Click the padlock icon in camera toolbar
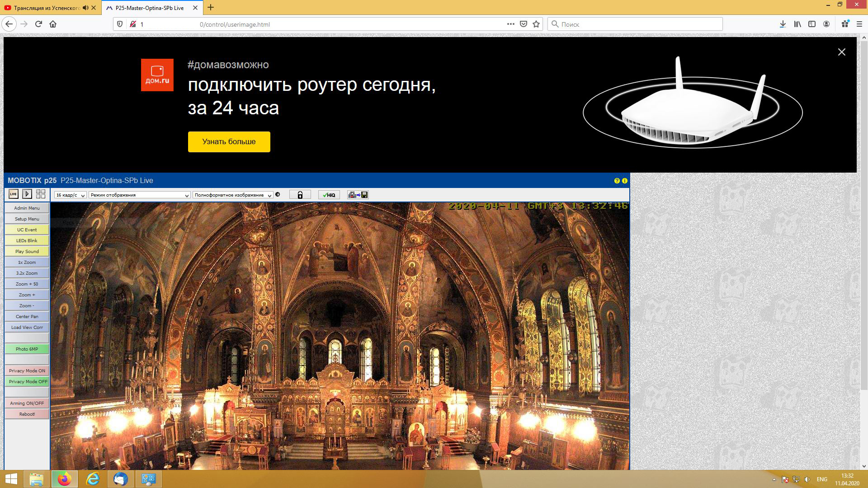Screen dimensions: 868x488 pyautogui.click(x=300, y=195)
